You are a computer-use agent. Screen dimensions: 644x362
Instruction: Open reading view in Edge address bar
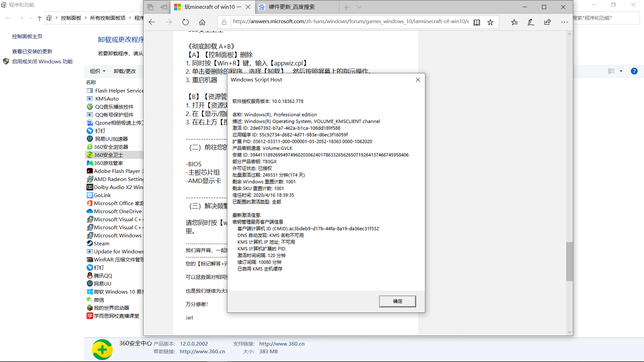(x=477, y=22)
